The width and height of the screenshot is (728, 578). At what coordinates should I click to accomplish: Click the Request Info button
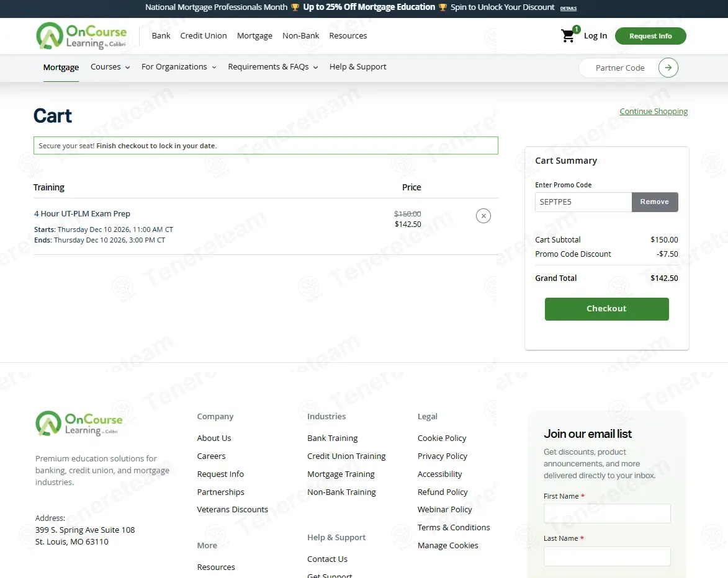(x=650, y=36)
